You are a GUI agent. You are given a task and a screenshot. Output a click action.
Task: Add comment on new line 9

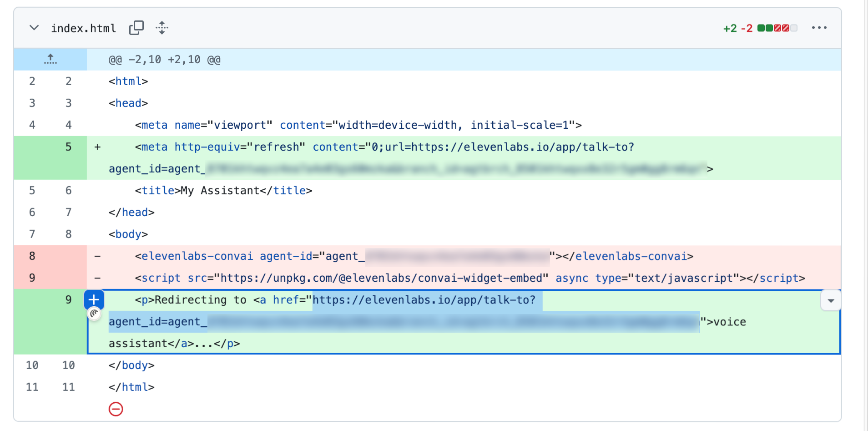(94, 299)
